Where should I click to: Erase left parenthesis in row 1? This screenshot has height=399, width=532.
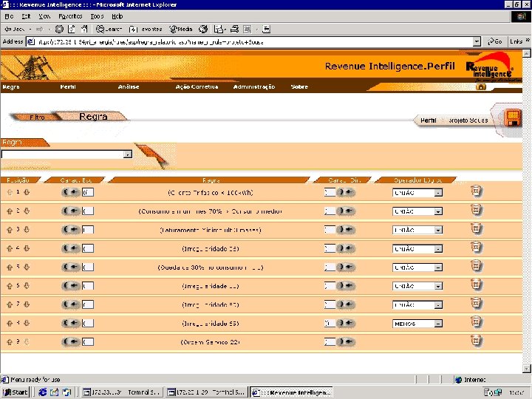click(x=75, y=192)
